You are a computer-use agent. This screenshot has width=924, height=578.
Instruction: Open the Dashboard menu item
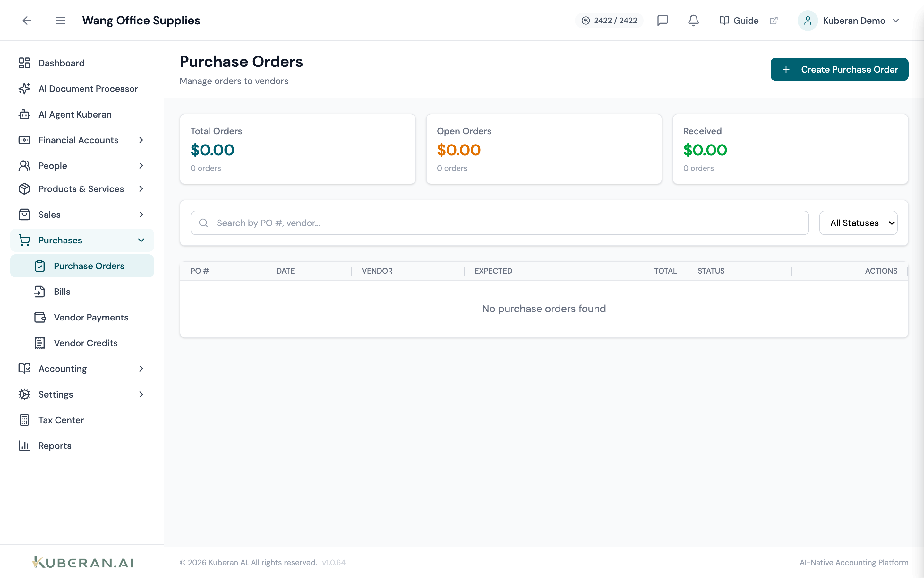click(x=82, y=63)
